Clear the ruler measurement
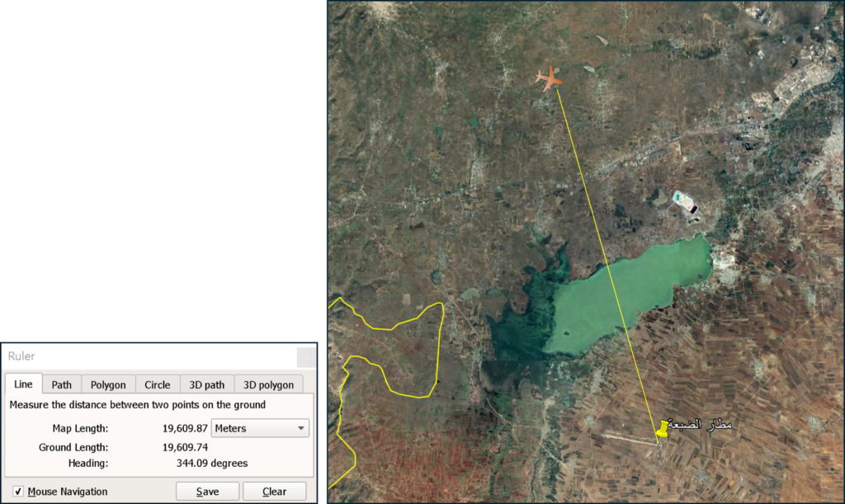Image resolution: width=845 pixels, height=504 pixels. pyautogui.click(x=274, y=492)
